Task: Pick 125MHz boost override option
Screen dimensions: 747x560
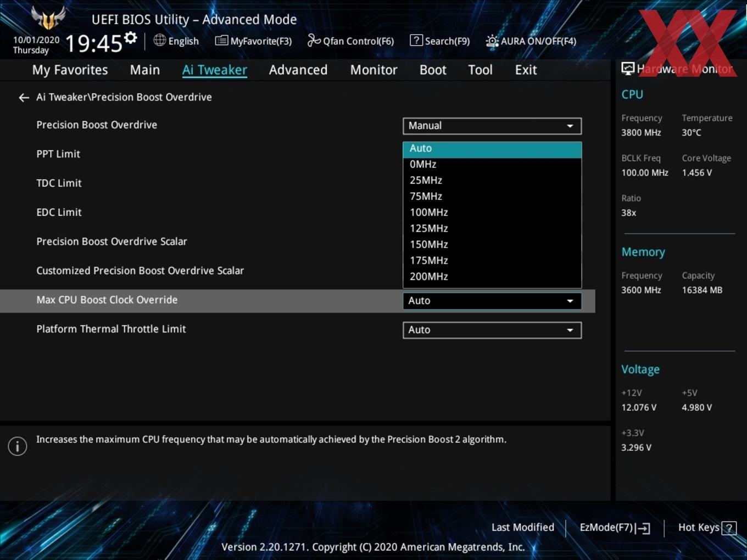Action: coord(492,228)
